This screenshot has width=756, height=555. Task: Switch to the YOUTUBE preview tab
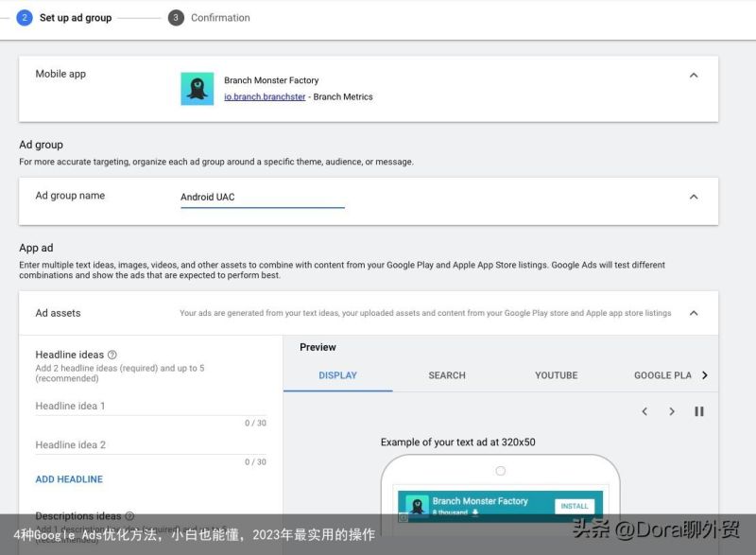556,375
